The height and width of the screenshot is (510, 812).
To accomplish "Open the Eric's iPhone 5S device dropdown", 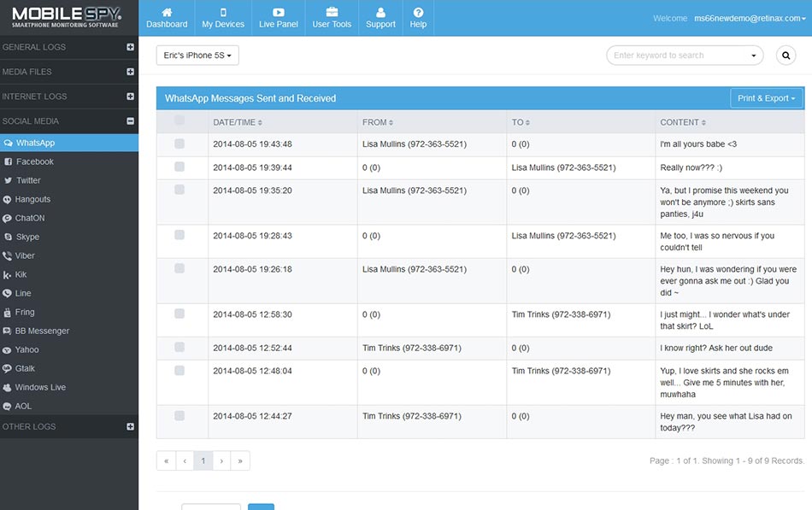I will point(197,56).
